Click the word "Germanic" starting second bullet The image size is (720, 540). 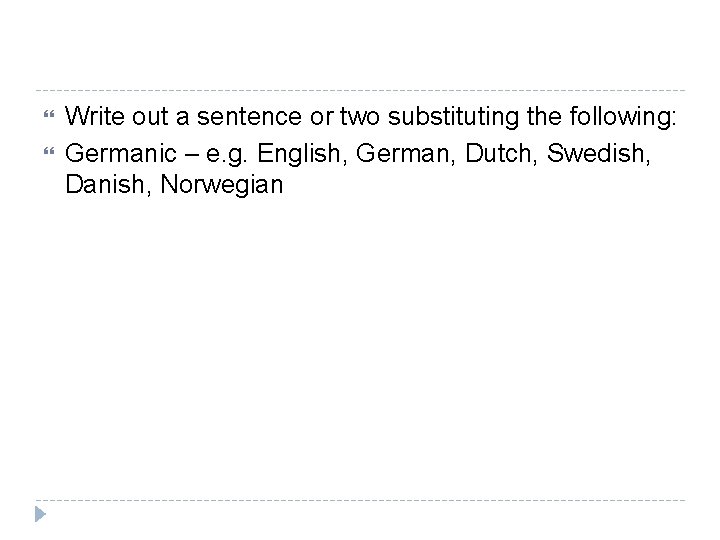(x=114, y=152)
